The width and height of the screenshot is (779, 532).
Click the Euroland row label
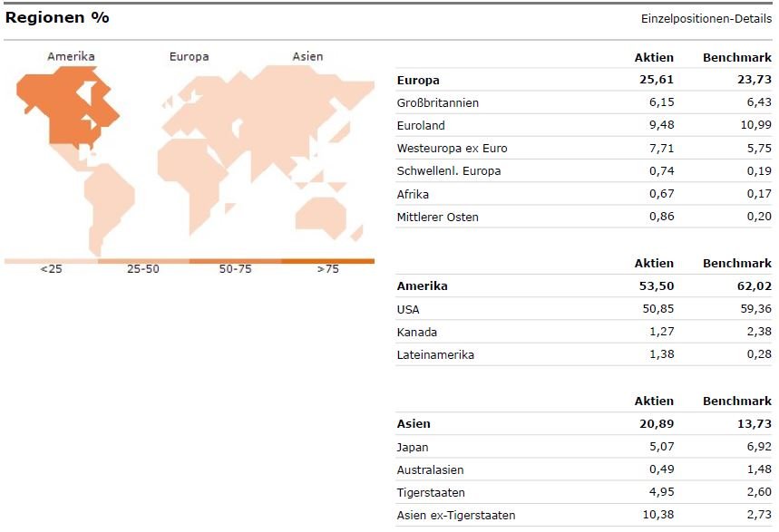click(x=421, y=126)
